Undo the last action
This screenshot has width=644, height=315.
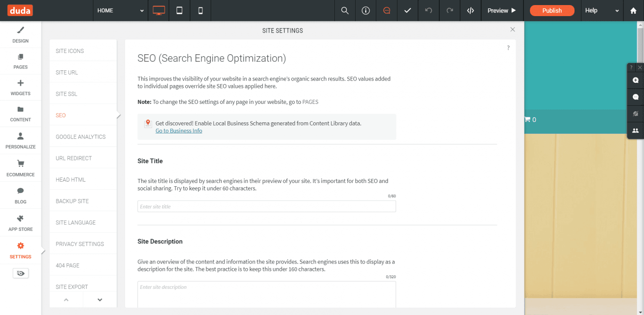[429, 11]
